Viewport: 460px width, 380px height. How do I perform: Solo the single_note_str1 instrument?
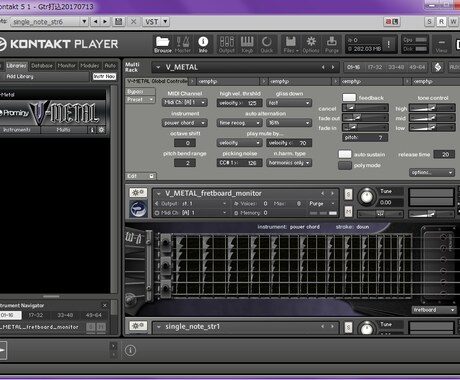348,327
